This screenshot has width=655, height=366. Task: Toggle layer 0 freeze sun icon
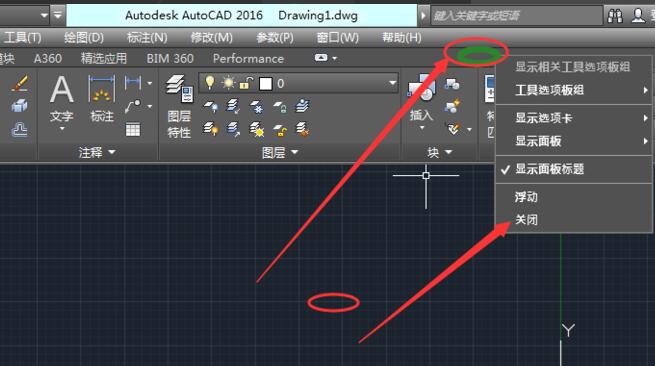coord(228,83)
